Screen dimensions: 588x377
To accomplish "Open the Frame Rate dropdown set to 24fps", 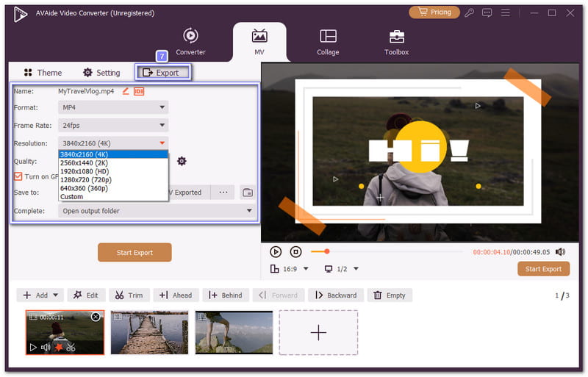I will click(x=113, y=126).
